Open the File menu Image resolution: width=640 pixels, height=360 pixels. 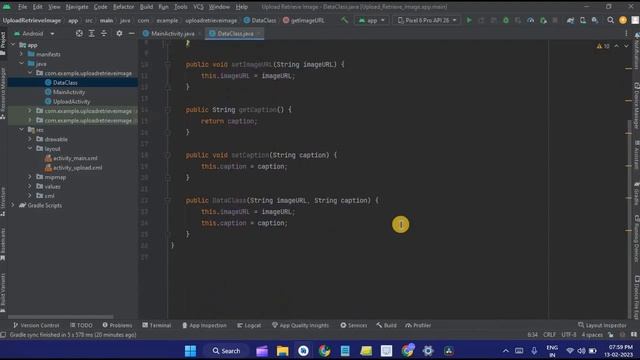point(22,7)
